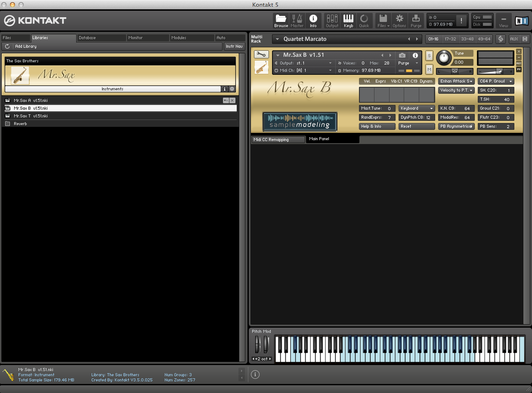Toggle the rack AUX sends display
Viewport: 532px width, 393px height.
(514, 39)
